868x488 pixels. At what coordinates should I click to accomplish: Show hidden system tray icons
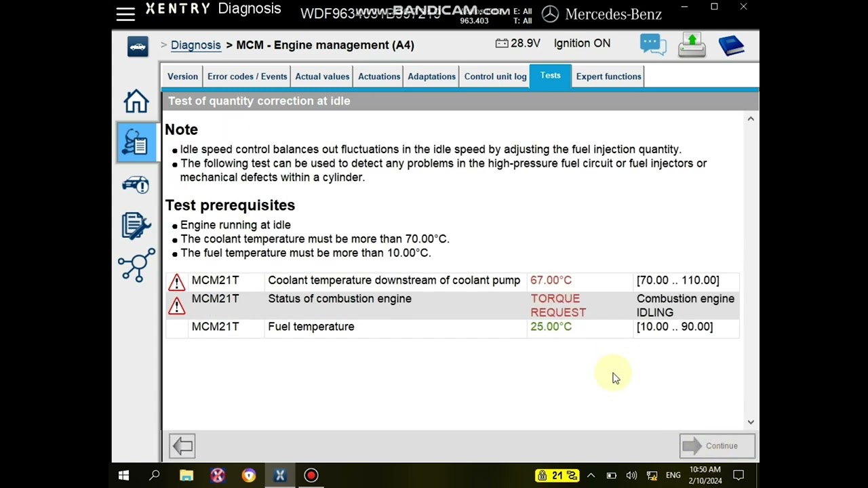pos(591,476)
